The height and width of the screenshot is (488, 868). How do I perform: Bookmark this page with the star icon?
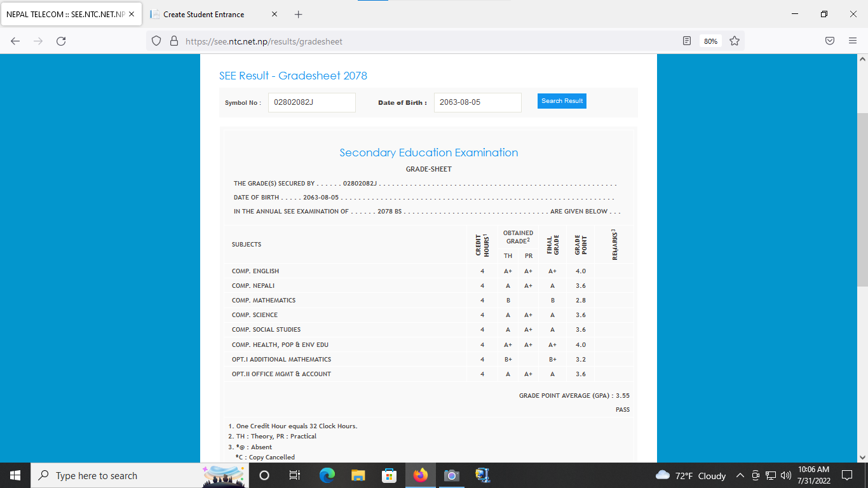735,41
